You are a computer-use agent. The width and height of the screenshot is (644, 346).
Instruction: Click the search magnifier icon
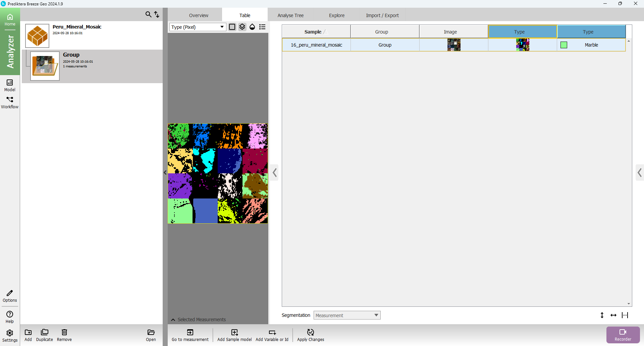(x=148, y=14)
